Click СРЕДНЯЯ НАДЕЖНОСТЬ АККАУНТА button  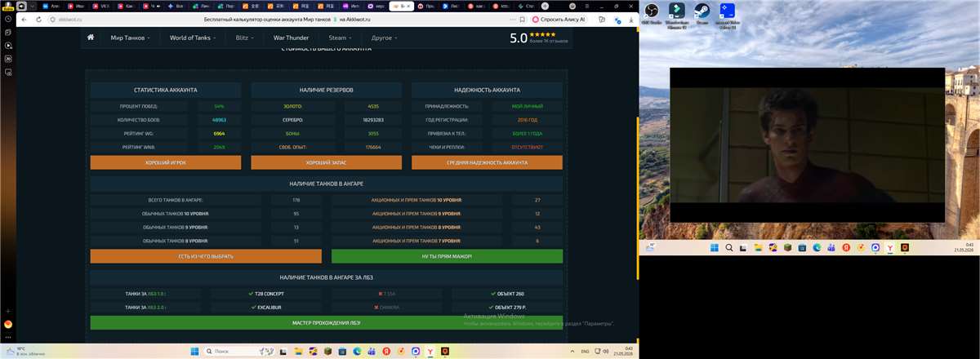488,162
